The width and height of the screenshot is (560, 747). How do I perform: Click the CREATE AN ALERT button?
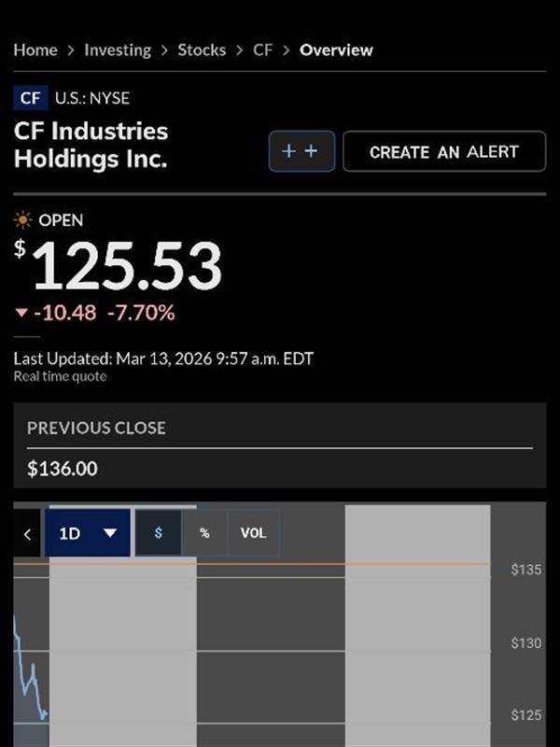[443, 151]
